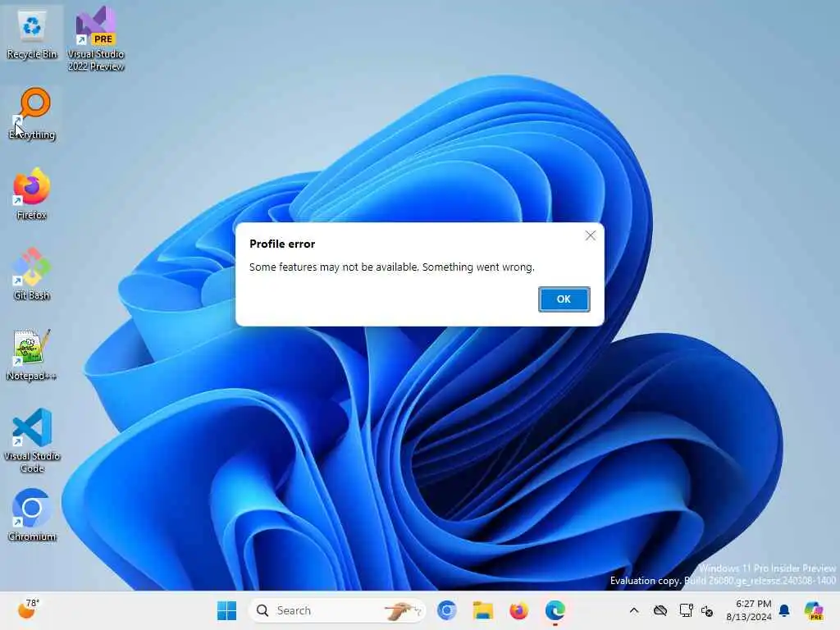Select the Firefox desktop shortcut
Screen dimensions: 840x630
(32, 194)
